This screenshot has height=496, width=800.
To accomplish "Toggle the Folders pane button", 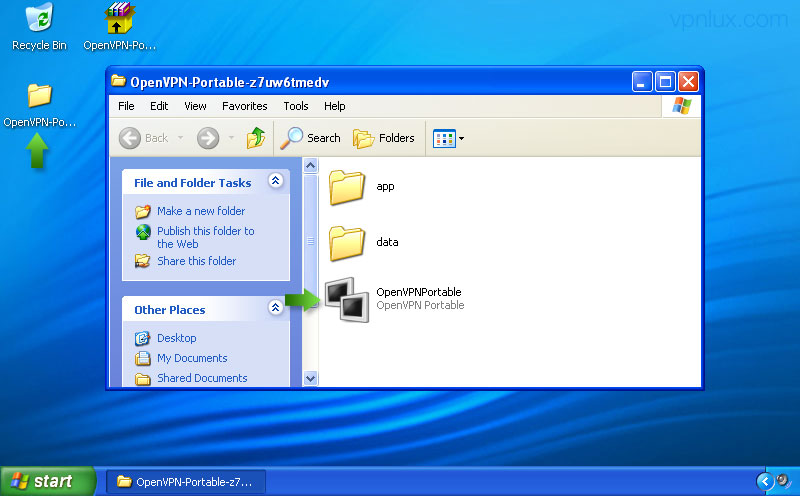I will click(384, 138).
